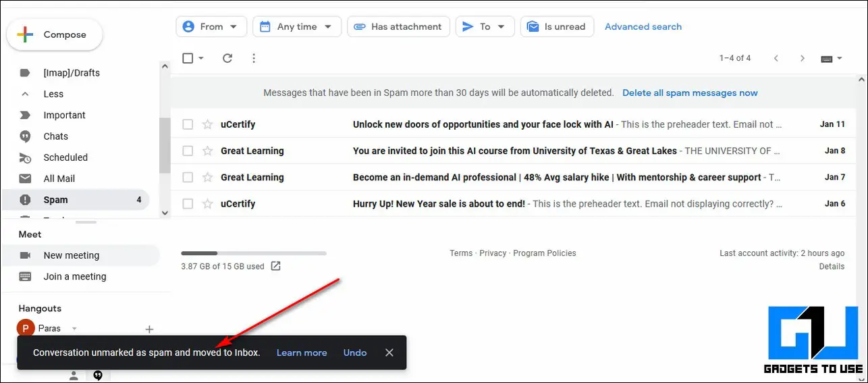Open the Any time filter dropdown
The height and width of the screenshot is (383, 868).
296,27
